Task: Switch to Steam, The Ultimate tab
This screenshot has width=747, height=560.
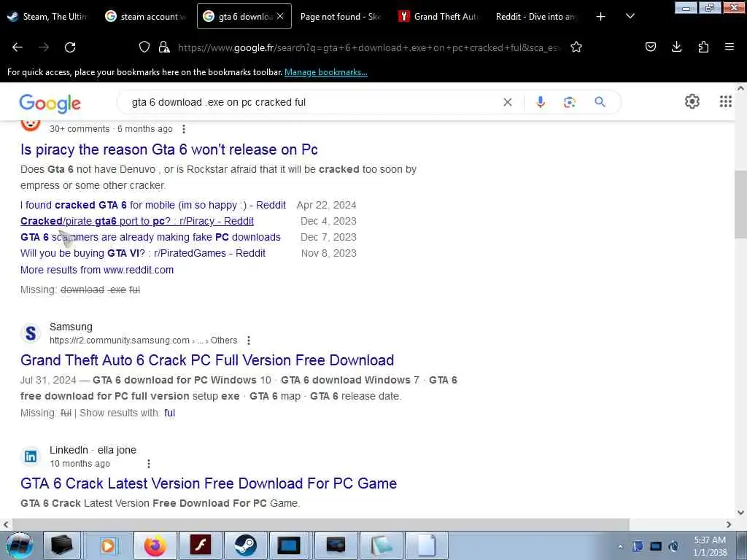Action: 47,16
